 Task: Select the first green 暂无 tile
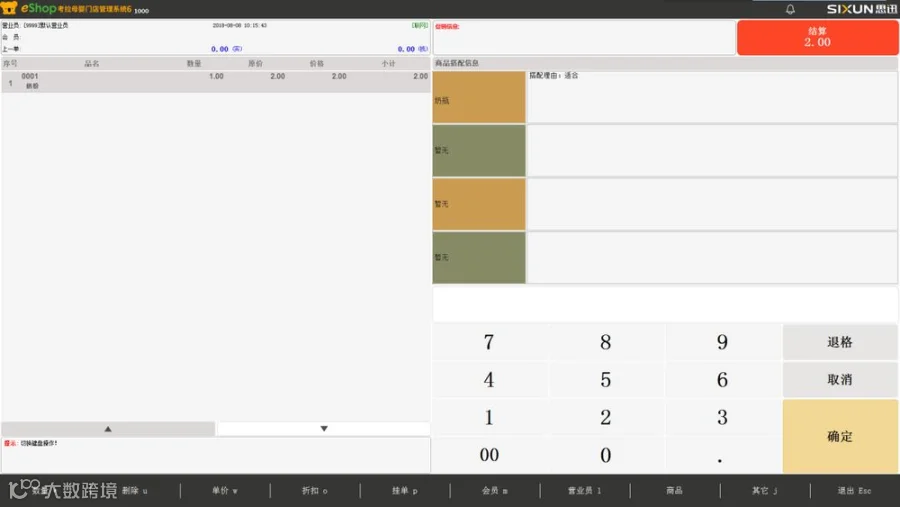click(x=479, y=150)
